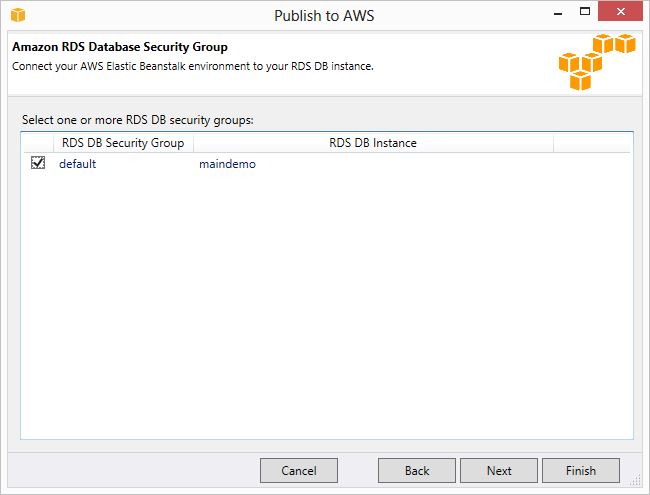Proceed with the Next button

click(x=499, y=471)
